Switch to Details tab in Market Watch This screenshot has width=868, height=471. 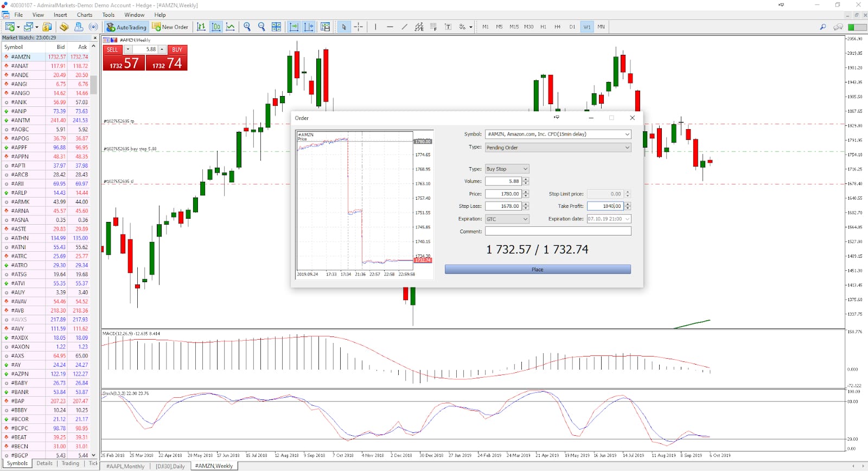tap(44, 463)
